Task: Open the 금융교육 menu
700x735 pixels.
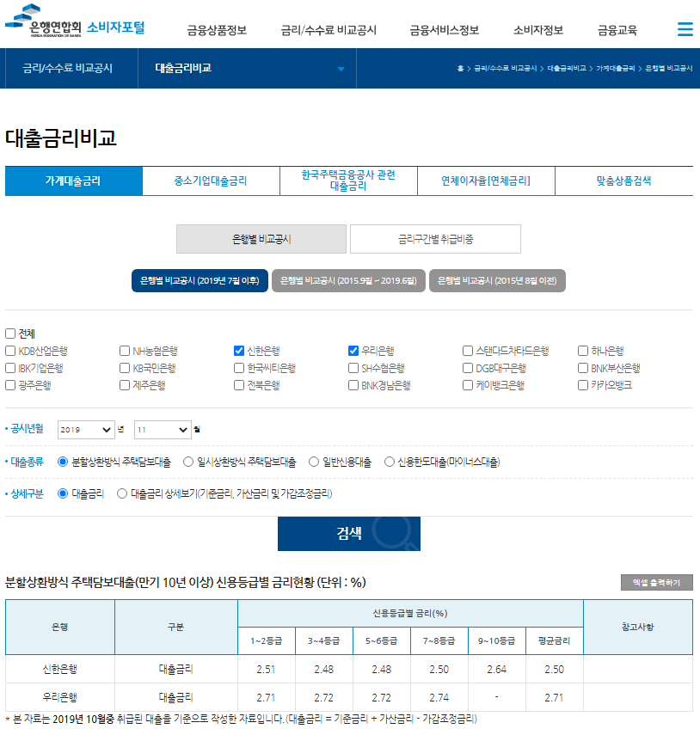Action: 617,30
